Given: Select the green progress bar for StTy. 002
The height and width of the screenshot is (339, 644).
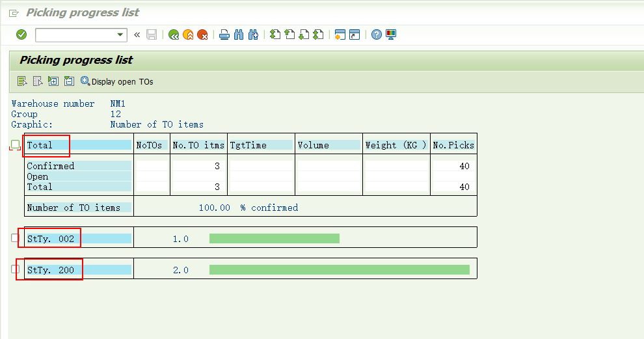Looking at the screenshot, I should click(275, 239).
